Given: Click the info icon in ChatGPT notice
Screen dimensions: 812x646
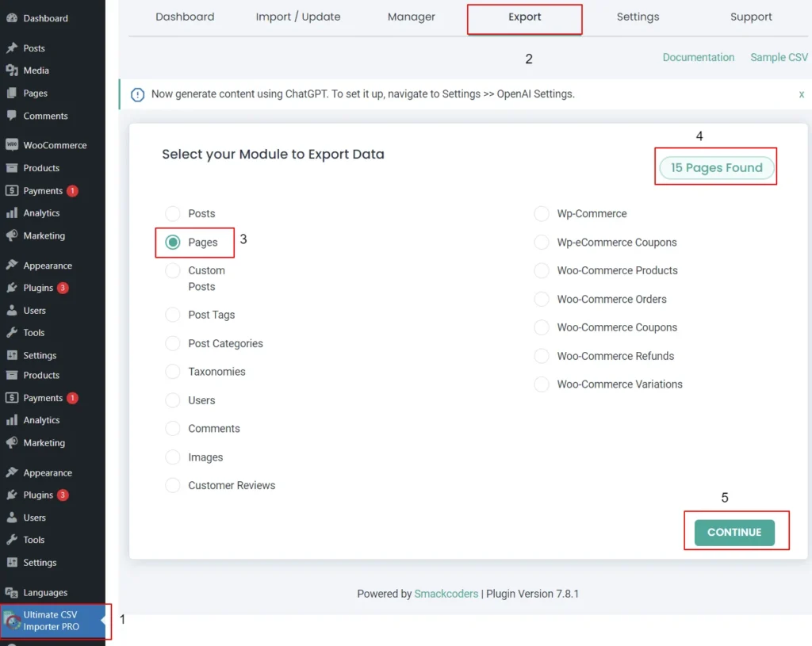Looking at the screenshot, I should 137,95.
